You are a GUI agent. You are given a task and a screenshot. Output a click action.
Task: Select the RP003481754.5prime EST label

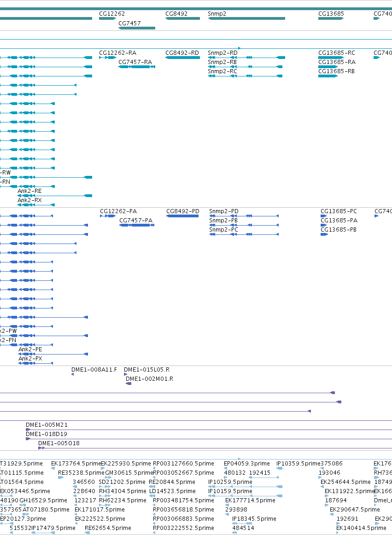[184, 500]
